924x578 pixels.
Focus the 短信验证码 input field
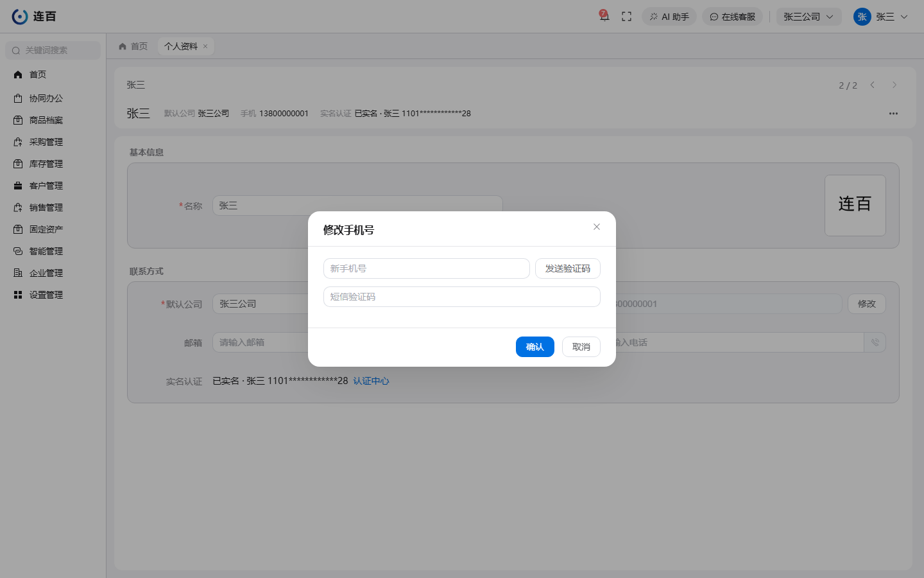(462, 297)
